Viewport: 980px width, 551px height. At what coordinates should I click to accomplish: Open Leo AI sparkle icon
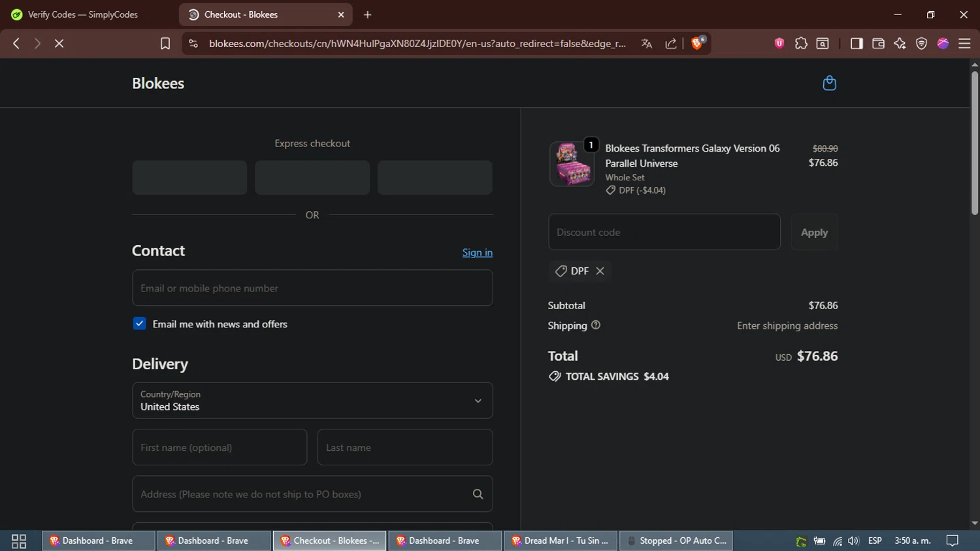[x=900, y=43]
